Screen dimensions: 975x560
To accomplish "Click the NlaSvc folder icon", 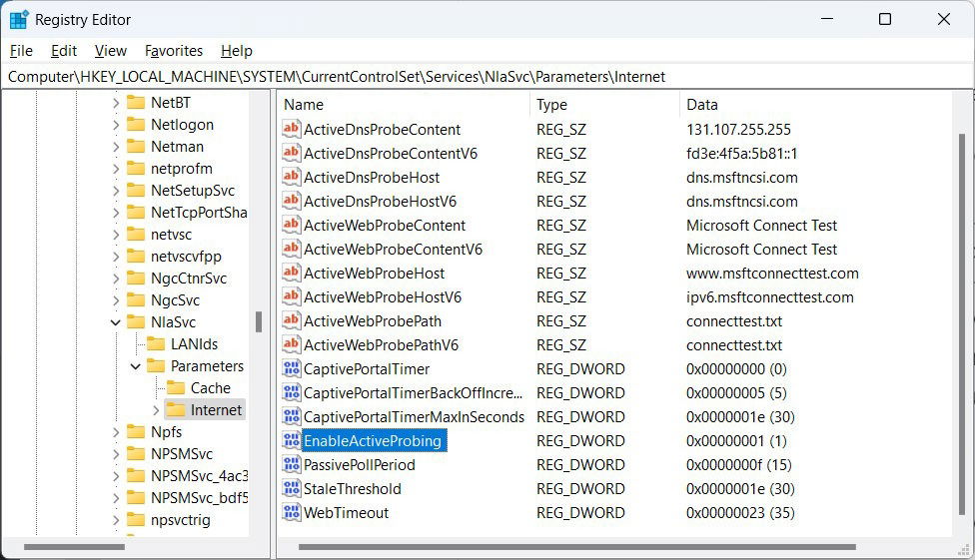I will (136, 322).
